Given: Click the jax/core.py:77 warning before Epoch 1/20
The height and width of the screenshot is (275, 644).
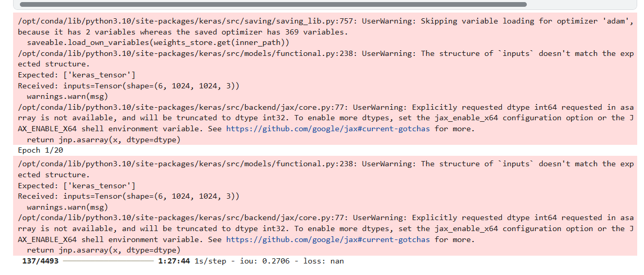Looking at the screenshot, I should (x=326, y=107).
